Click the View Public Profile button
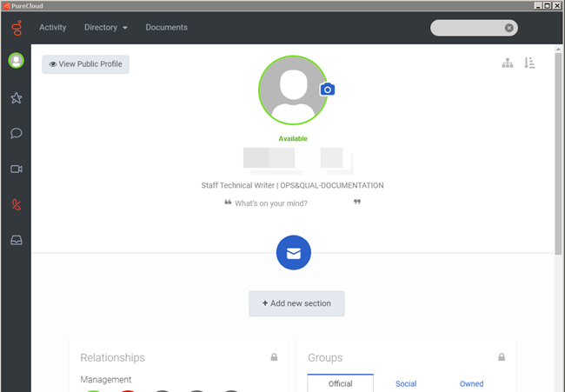Screen dimensions: 565x392 click(x=85, y=64)
